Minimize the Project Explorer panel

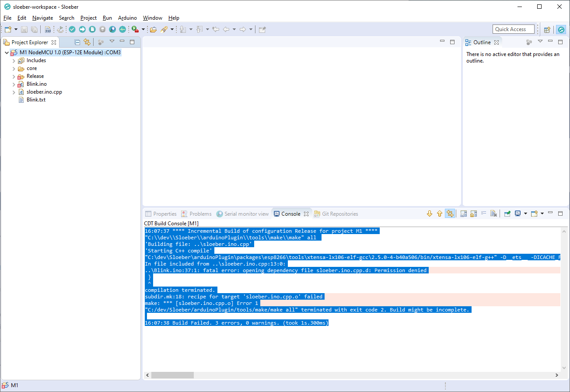pos(122,42)
